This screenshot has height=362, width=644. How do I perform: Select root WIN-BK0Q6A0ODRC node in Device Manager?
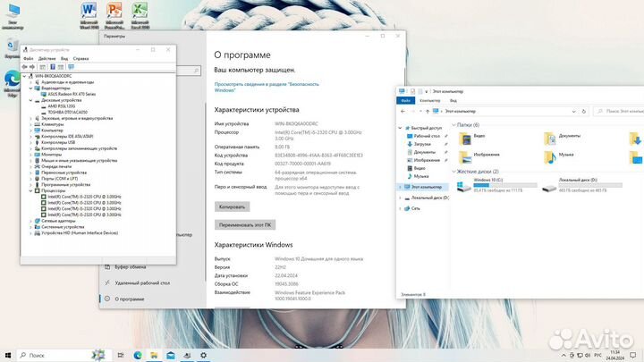[53, 76]
